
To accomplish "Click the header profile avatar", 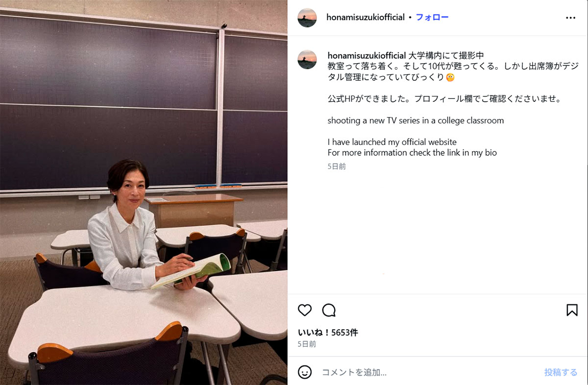I will 307,18.
